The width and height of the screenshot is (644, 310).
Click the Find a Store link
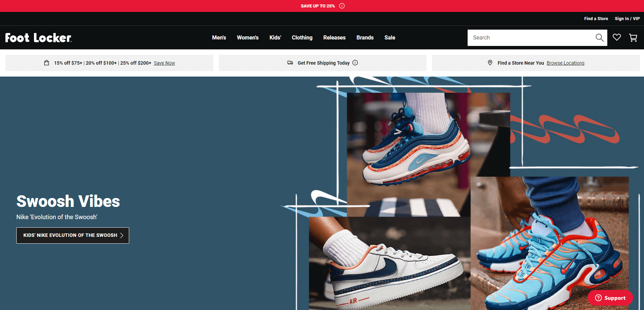(596, 19)
